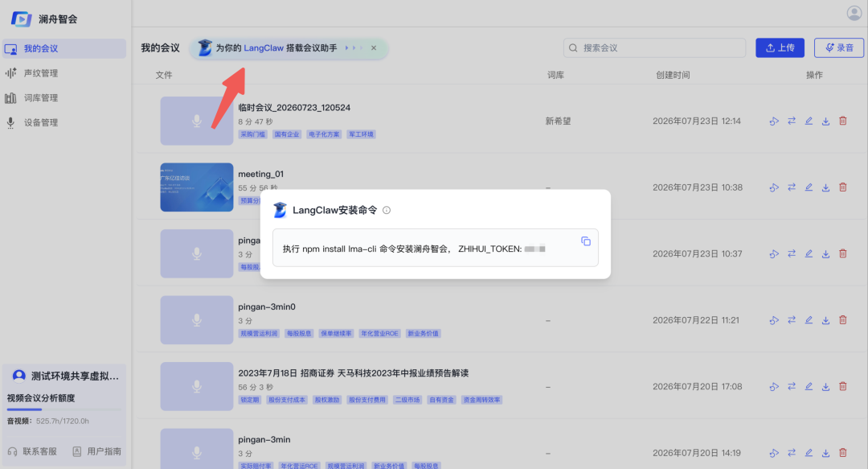Re-run analysis for pingan-3min0
Screen dimensions: 868x469
pos(774,320)
